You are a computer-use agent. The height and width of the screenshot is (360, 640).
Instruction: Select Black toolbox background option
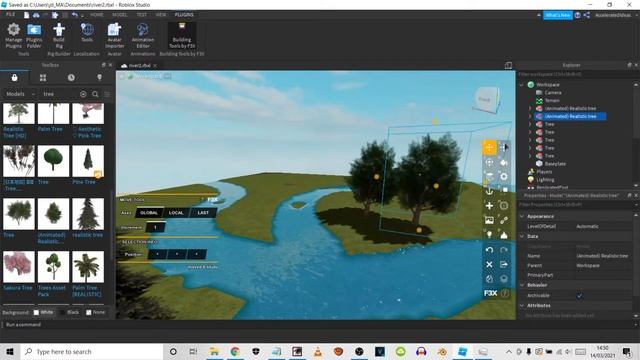[x=69, y=312]
